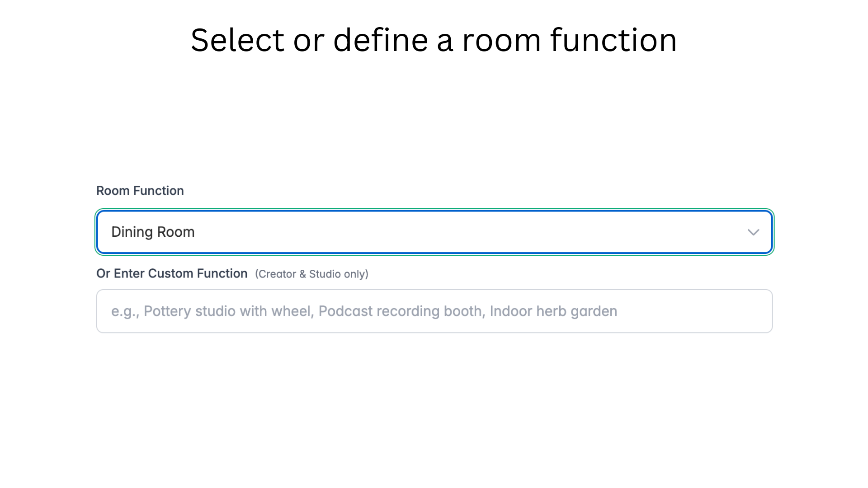The width and height of the screenshot is (868, 488).
Task: Click the word "function" in the page heading
Action: 613,40
